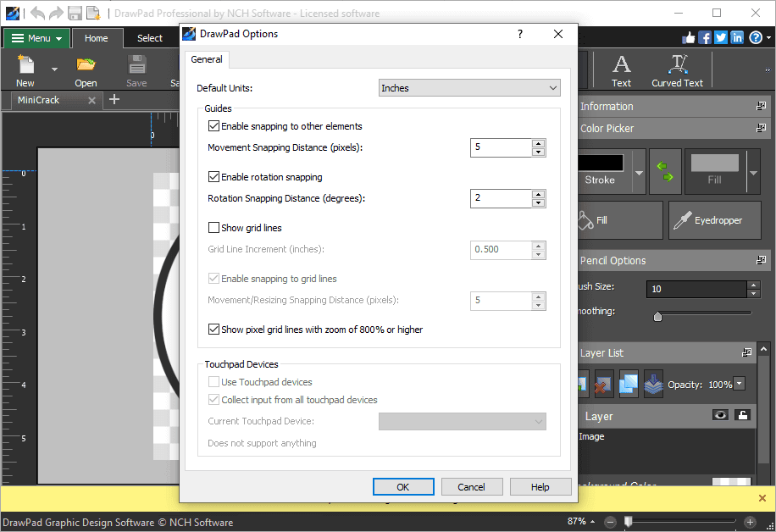
Task: Click the zoom slider handle in status bar
Action: pos(628,521)
